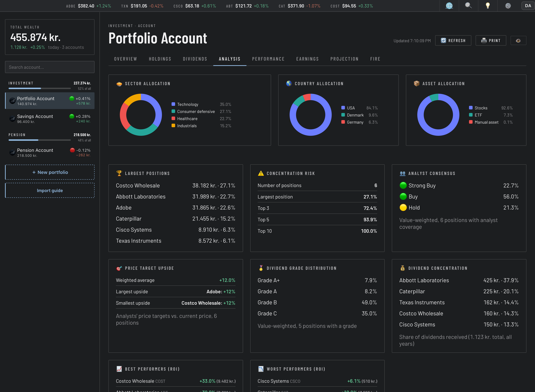Switch to the FIRE tab

(375, 59)
